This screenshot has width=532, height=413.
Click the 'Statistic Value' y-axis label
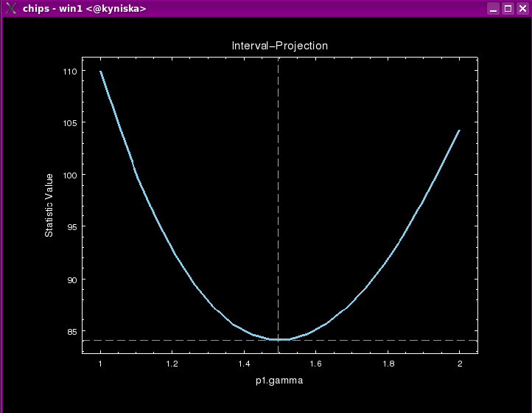click(49, 205)
